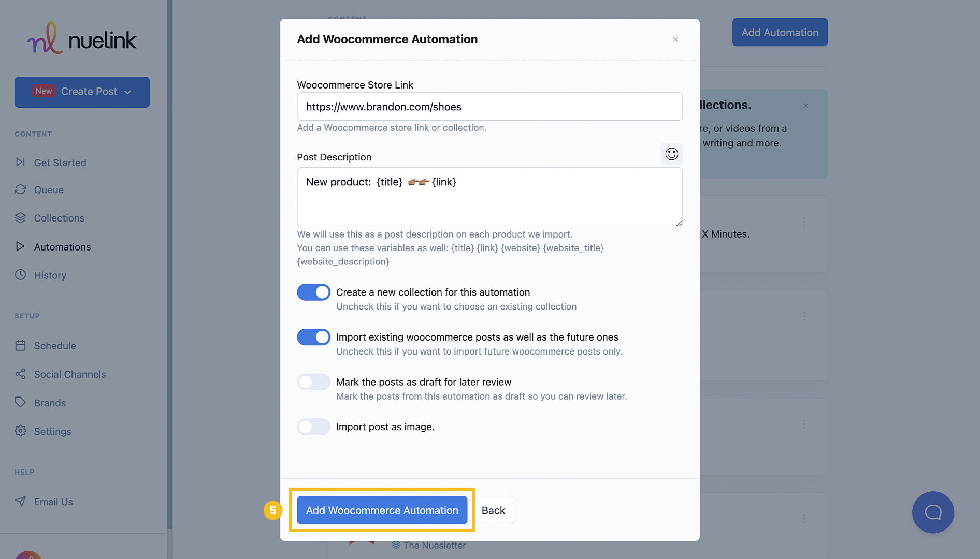Click the New Create Post button
The image size is (980, 559).
tap(82, 92)
